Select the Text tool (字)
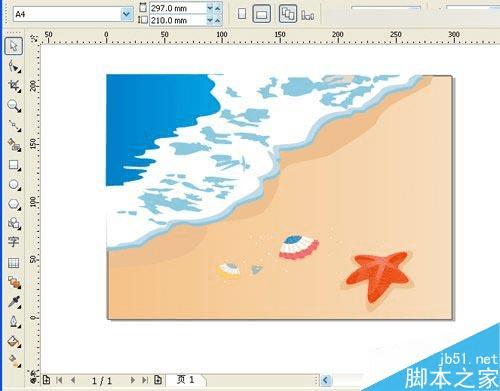 [x=14, y=242]
